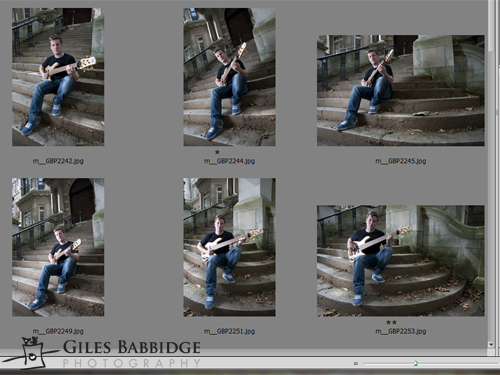Viewport: 500px width, 375px height.
Task: Click the smaller thumbnail size icon
Action: tap(356, 363)
